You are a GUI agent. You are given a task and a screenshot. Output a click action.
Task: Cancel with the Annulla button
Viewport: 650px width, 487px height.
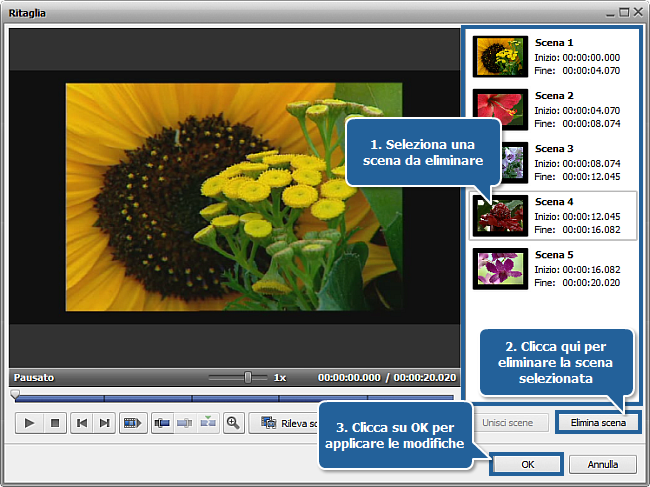[x=603, y=464]
